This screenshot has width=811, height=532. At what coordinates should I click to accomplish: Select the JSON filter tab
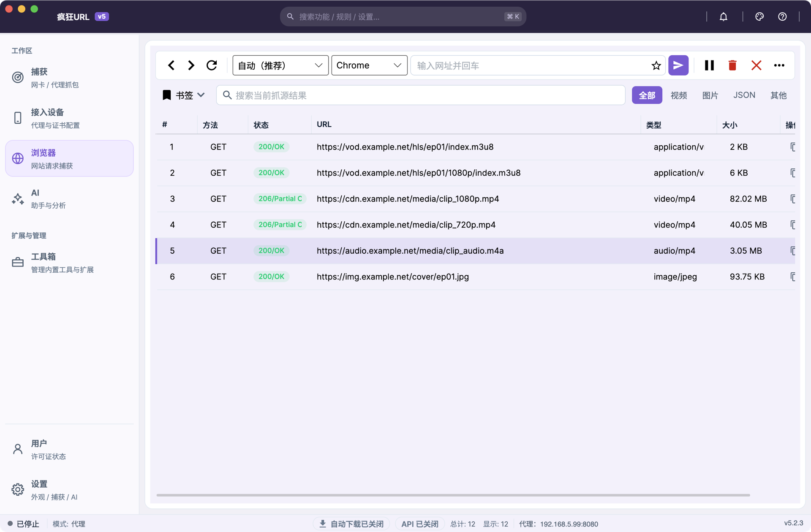click(744, 95)
